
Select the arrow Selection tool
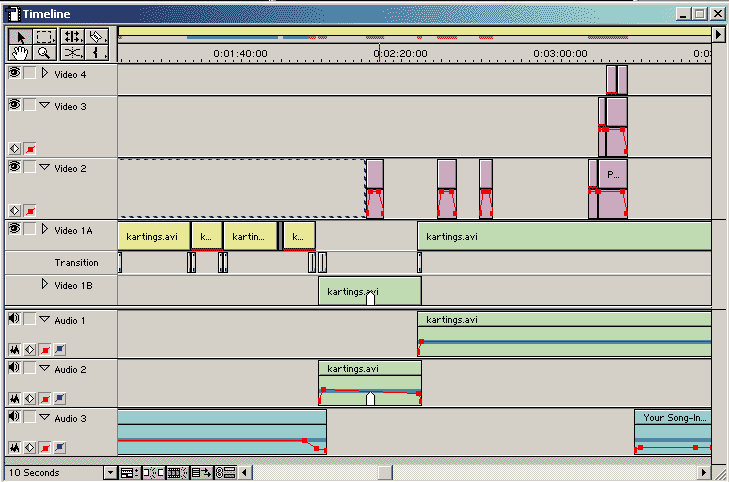[19, 36]
